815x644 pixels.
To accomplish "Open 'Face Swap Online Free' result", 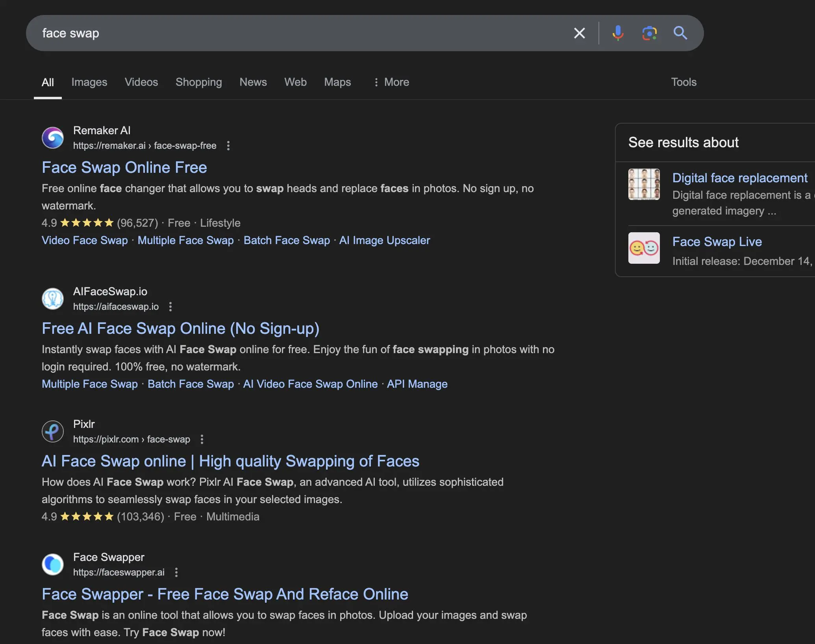I will pos(124,168).
